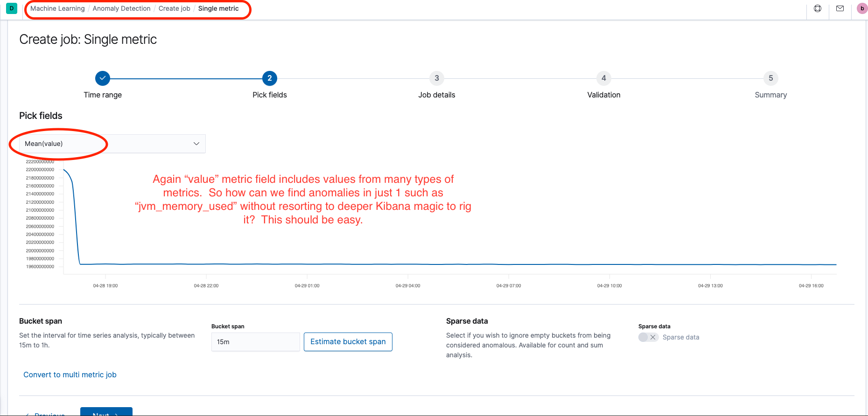Click the 'Create job: Single metric' title
Screen dimensions: 868x416
coord(88,39)
